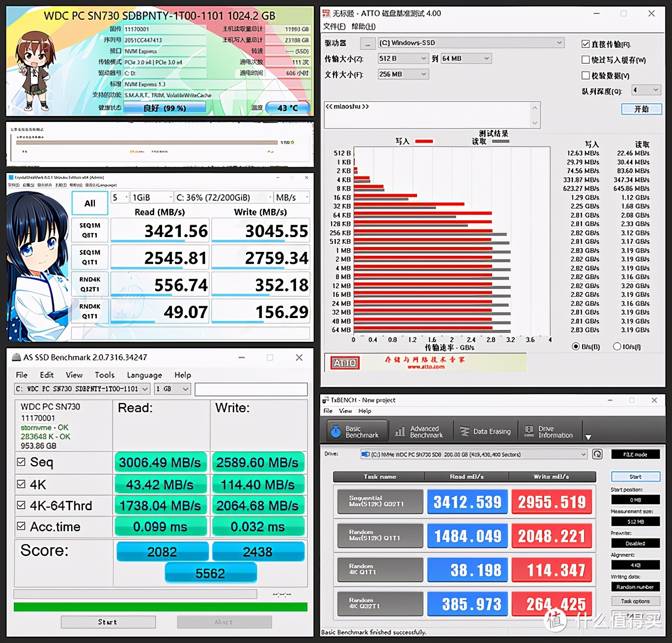This screenshot has height=643, width=672.
Task: Open ATTO 64 MB max transfer size dropdown
Action: pyautogui.click(x=466, y=58)
